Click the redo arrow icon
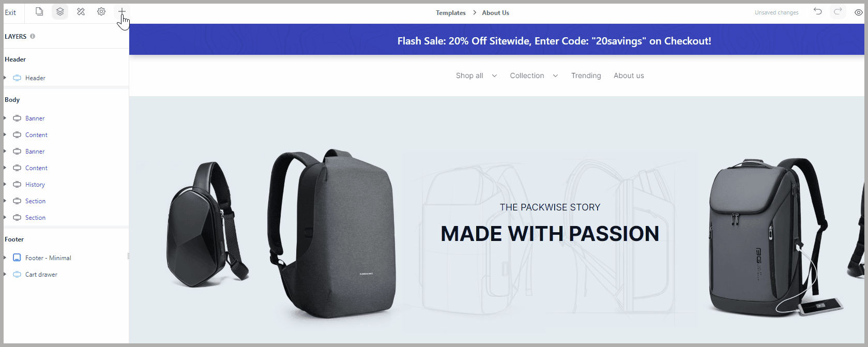This screenshot has width=868, height=347. (x=838, y=11)
